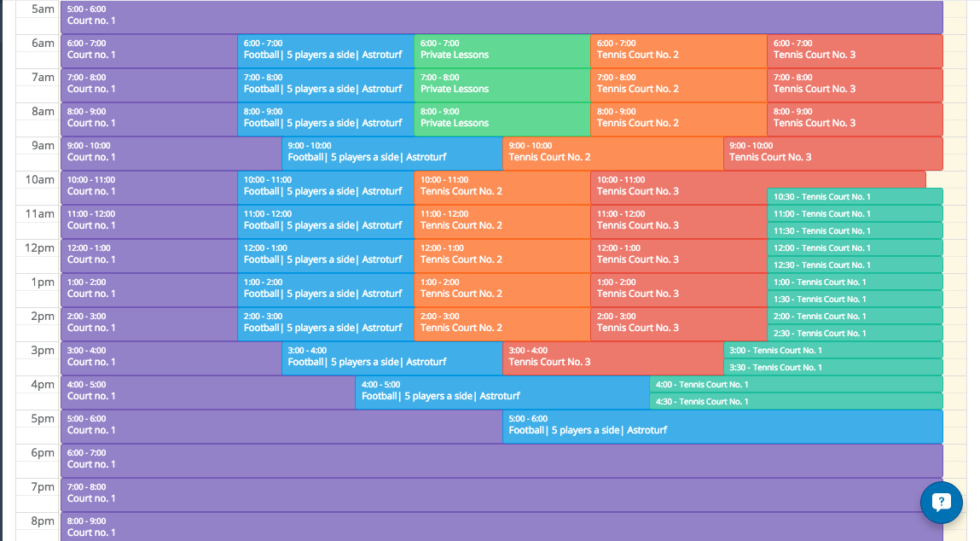Select the 4:30 Tennis Court No. 1 slot
Viewport: 980px width, 541px height.
[x=795, y=401]
